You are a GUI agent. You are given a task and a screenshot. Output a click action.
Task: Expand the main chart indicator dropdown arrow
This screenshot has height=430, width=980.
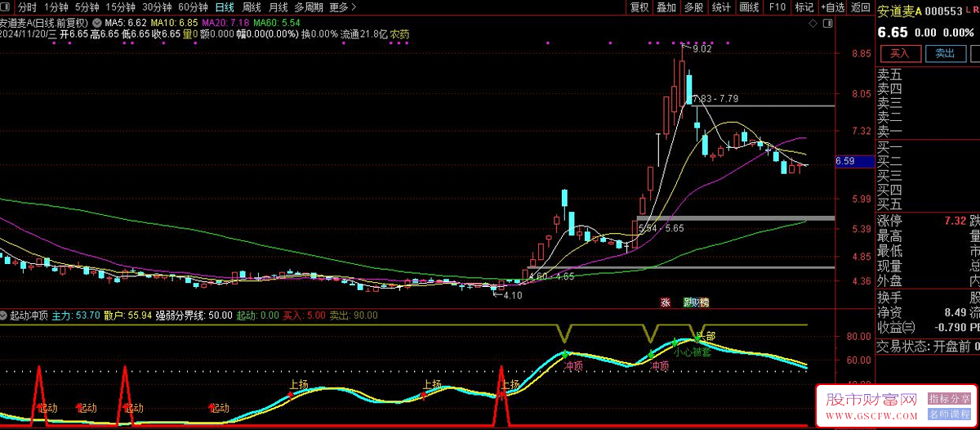pyautogui.click(x=98, y=23)
